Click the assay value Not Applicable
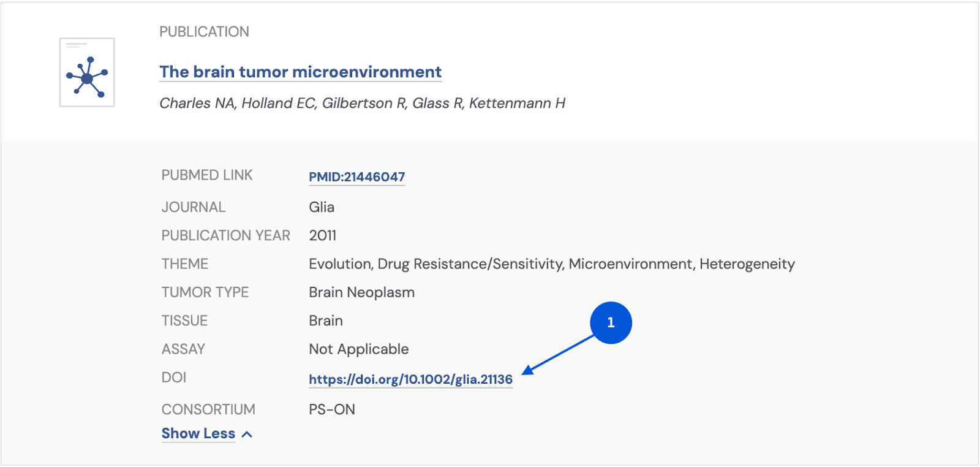Image resolution: width=980 pixels, height=467 pixels. tap(358, 349)
